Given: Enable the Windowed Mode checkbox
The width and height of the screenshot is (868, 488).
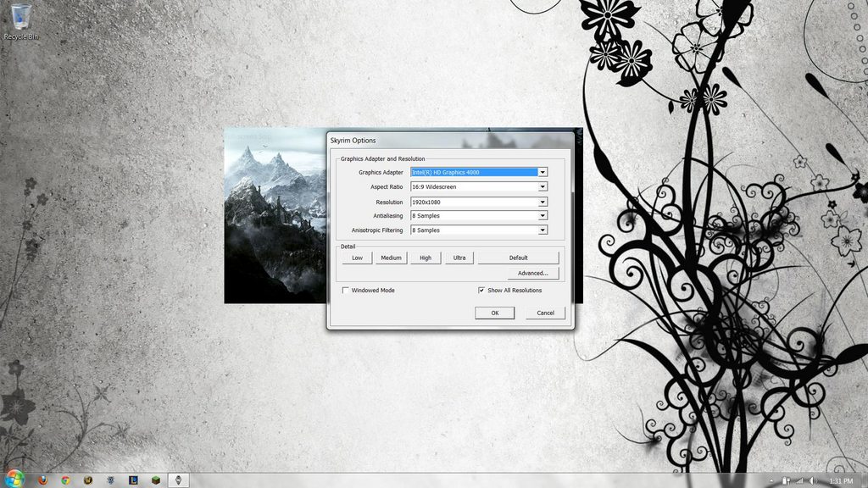Looking at the screenshot, I should point(346,290).
